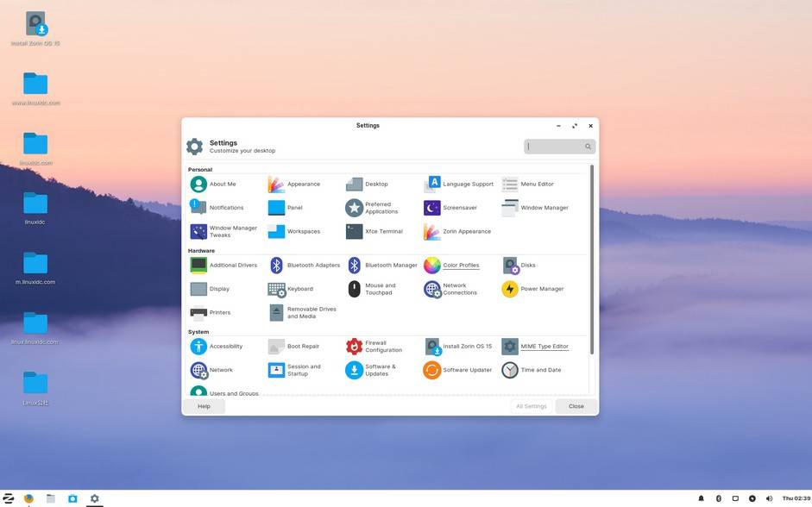Open Mouse and Touchpad settings

380,289
